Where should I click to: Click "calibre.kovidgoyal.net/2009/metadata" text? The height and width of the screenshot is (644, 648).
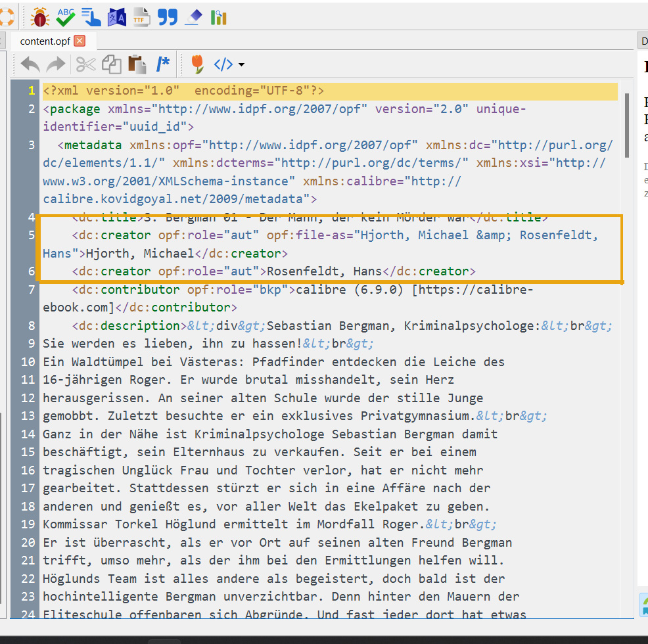[173, 199]
